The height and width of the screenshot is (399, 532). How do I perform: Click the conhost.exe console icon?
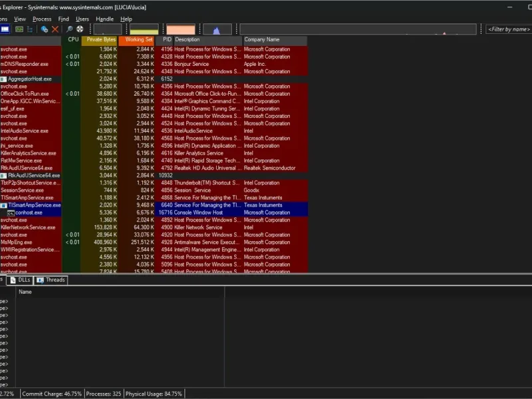click(11, 213)
